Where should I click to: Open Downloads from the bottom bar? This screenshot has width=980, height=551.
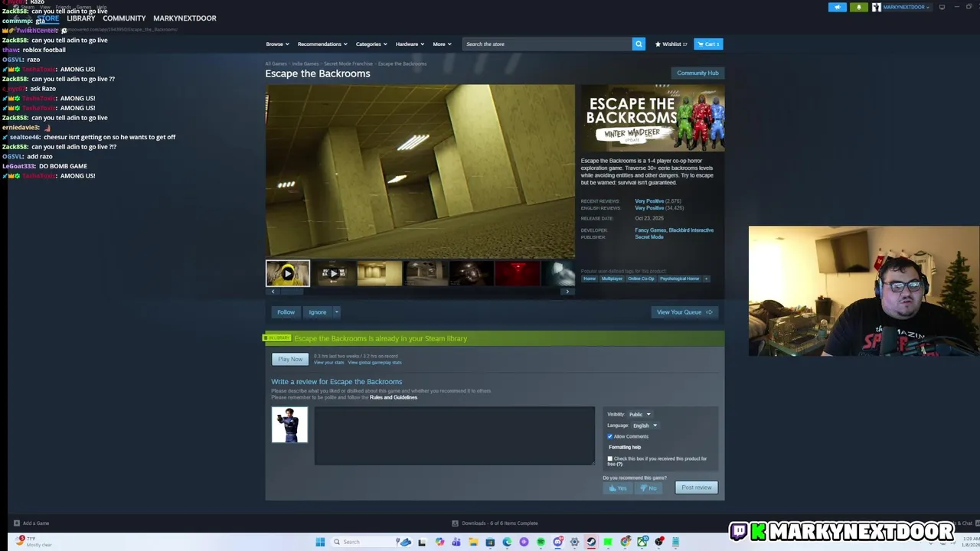pos(495,523)
